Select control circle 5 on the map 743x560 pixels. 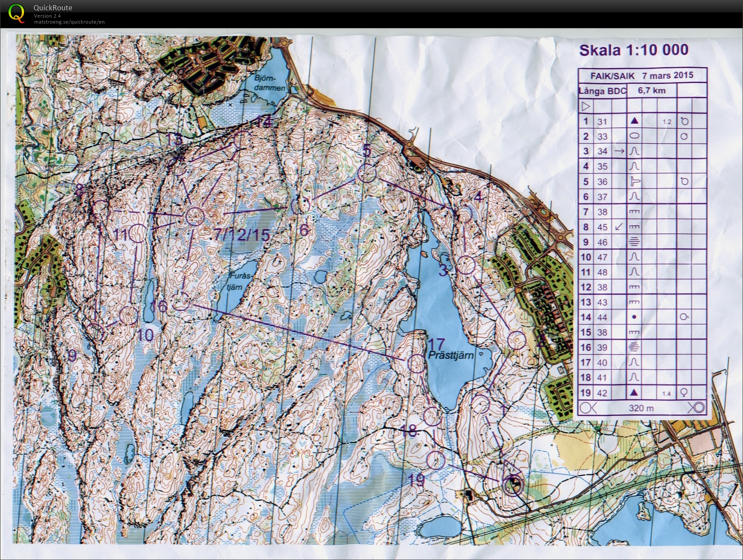coord(366,173)
